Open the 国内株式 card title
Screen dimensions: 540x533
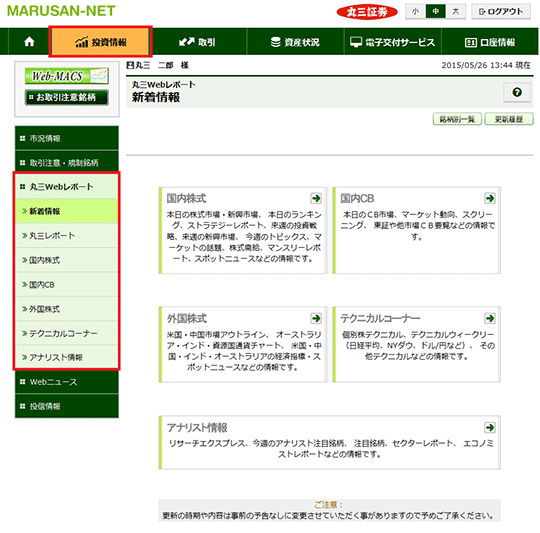[x=186, y=199]
